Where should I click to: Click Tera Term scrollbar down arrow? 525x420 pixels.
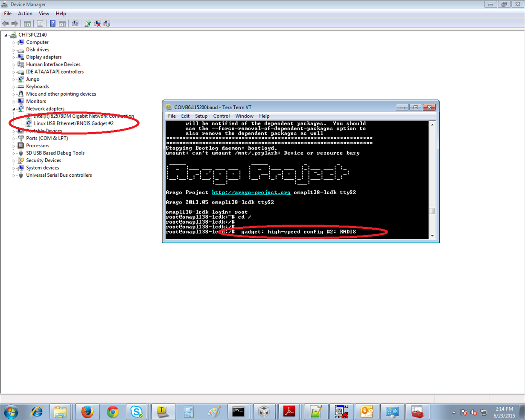click(432, 236)
